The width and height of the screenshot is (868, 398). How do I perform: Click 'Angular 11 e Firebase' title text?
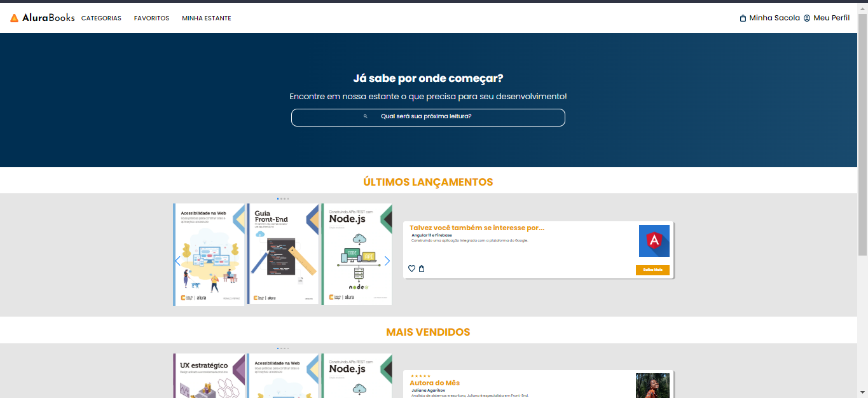point(432,235)
